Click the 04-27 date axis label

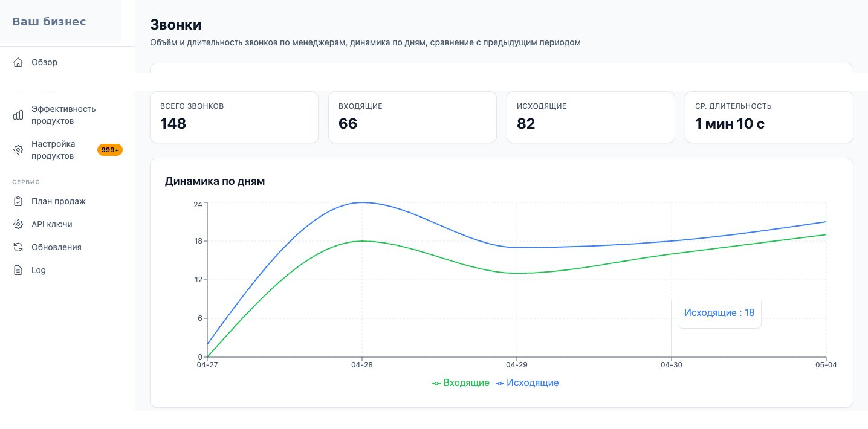[x=207, y=365]
